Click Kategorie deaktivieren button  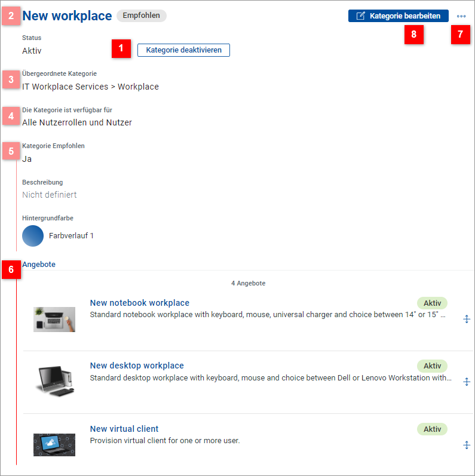(183, 50)
